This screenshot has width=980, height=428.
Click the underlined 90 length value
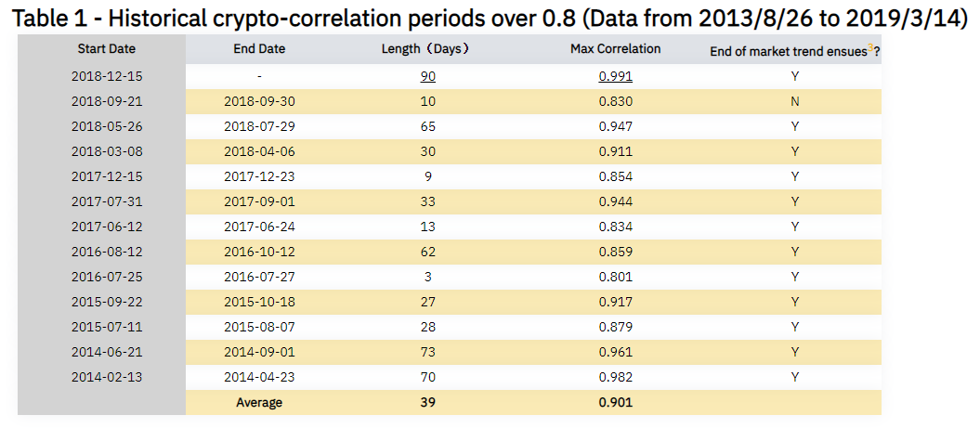427,77
